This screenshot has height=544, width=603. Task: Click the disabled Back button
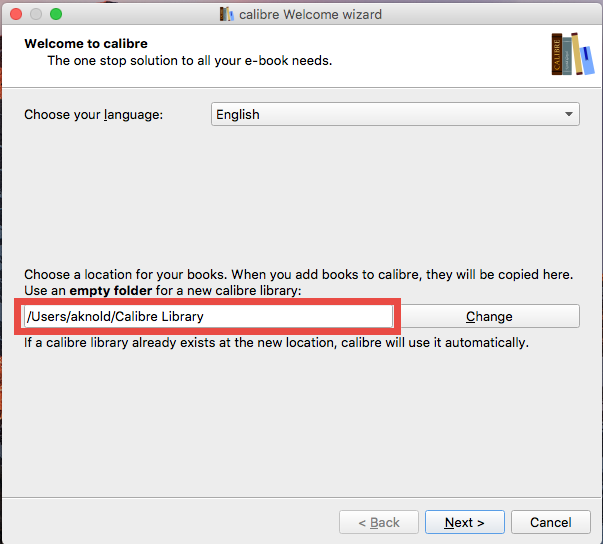(379, 522)
